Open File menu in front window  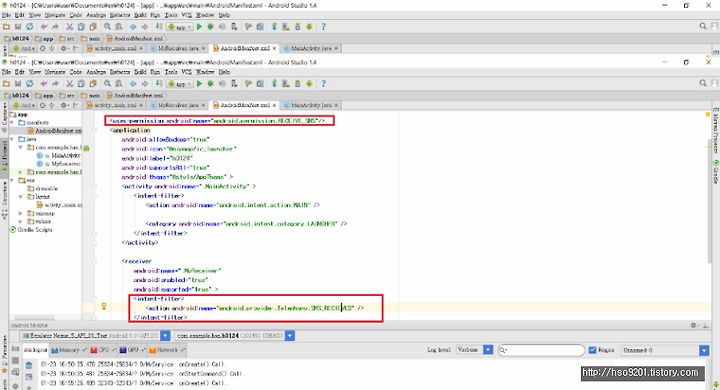(x=6, y=72)
